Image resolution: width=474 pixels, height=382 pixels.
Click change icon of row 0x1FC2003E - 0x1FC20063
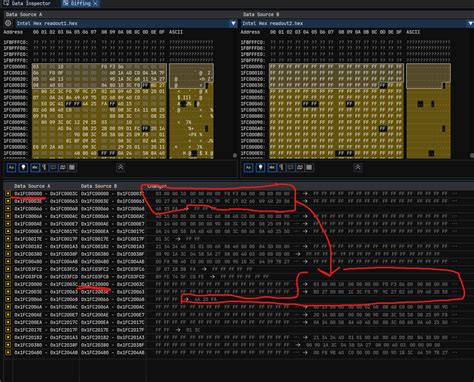coord(8,292)
